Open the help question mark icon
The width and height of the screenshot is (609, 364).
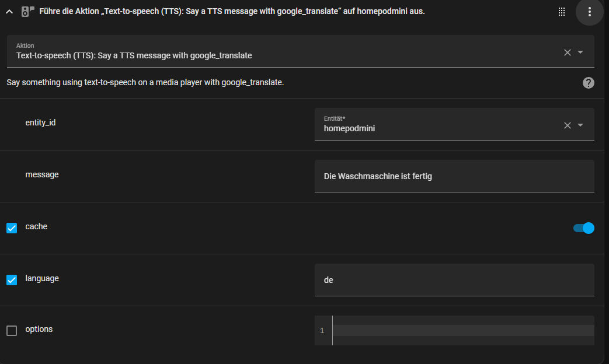(589, 83)
